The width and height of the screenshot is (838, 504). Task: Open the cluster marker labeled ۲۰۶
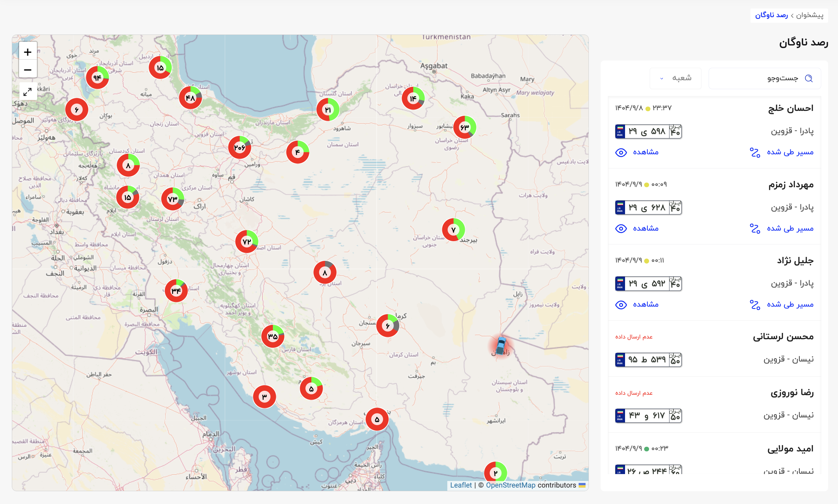click(x=240, y=147)
